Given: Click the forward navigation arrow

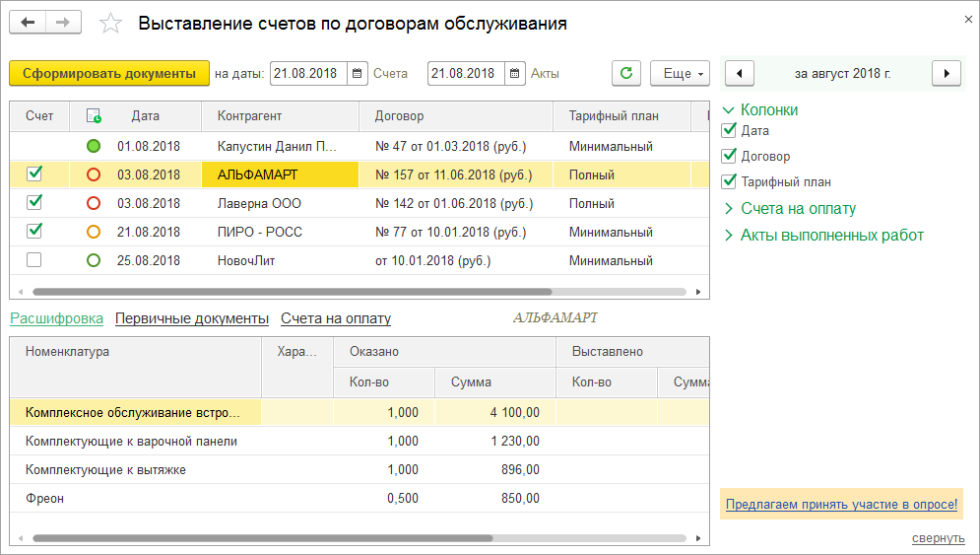Looking at the screenshot, I should 63,22.
